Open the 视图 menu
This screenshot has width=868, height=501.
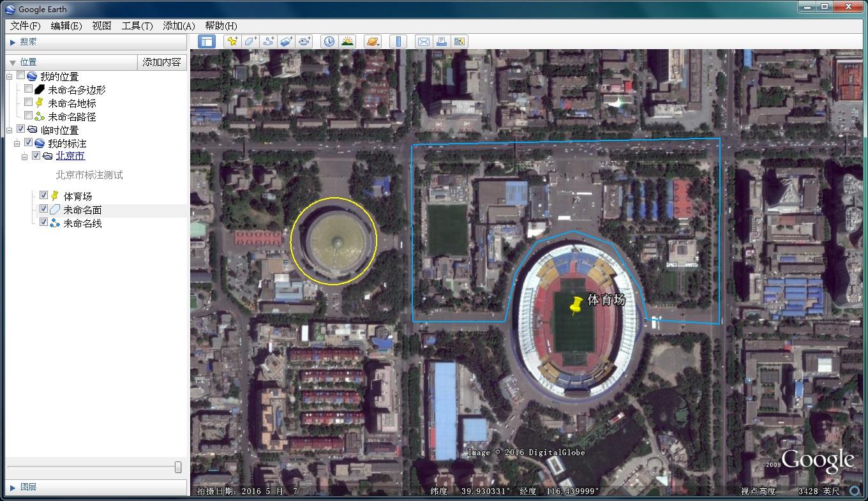101,26
